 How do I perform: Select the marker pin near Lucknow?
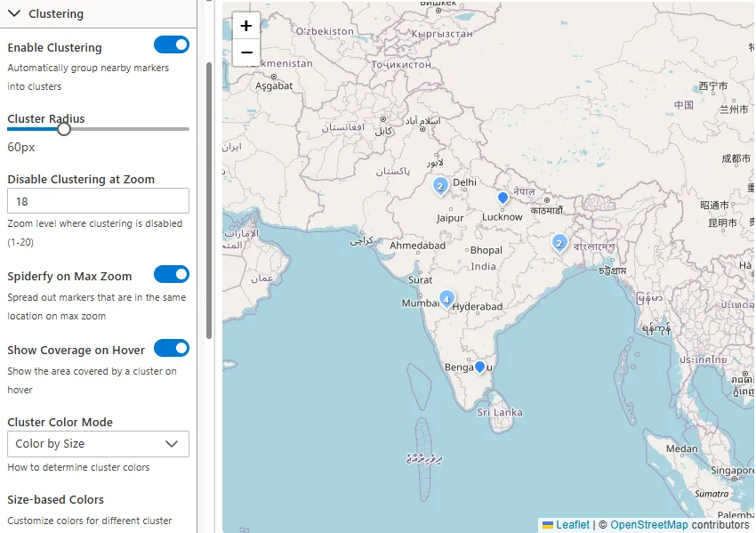503,198
